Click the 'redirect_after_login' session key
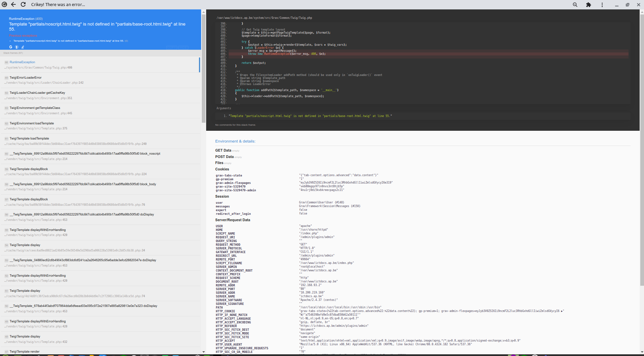The height and width of the screenshot is (356, 644). point(233,214)
